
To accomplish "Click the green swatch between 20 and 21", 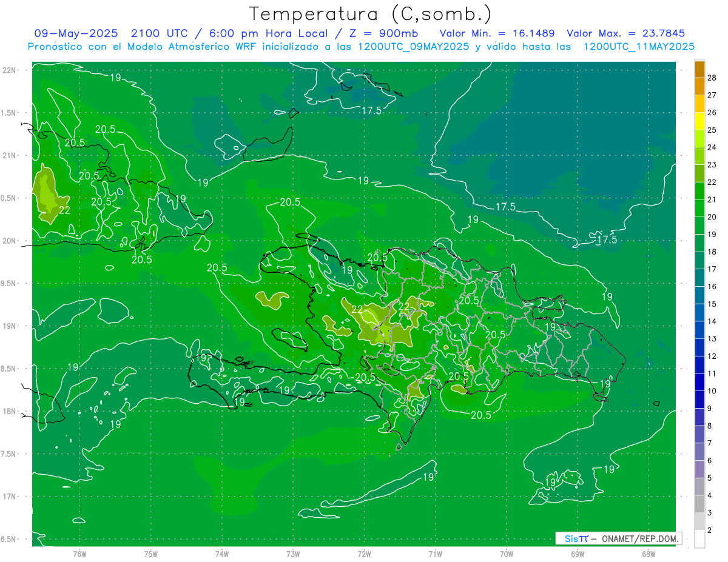I will (x=699, y=208).
